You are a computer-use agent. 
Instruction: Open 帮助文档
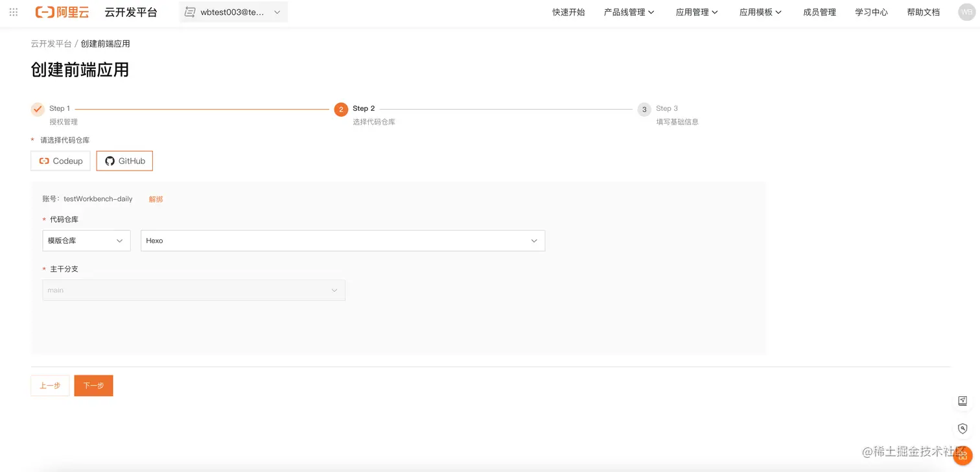pos(923,12)
